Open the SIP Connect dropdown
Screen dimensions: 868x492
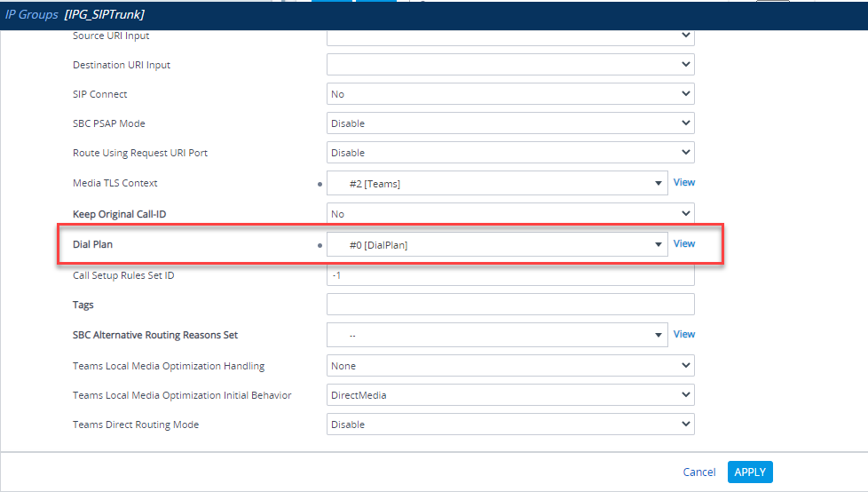[x=509, y=94]
